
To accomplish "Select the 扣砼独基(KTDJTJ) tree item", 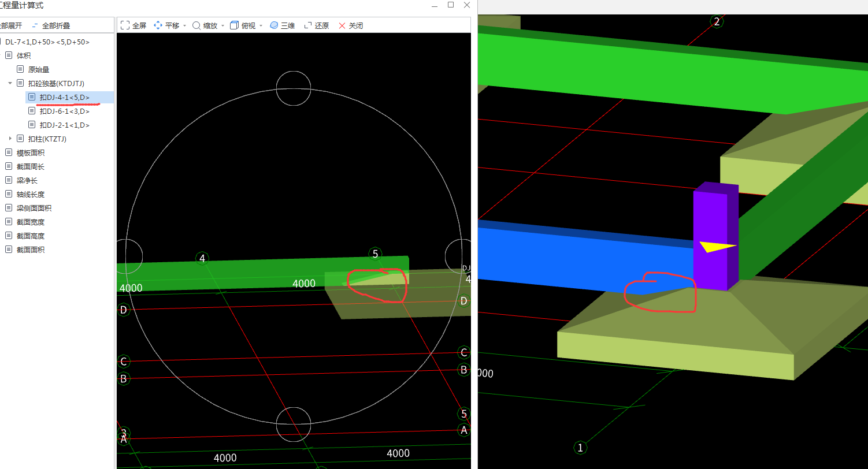I will tap(56, 84).
